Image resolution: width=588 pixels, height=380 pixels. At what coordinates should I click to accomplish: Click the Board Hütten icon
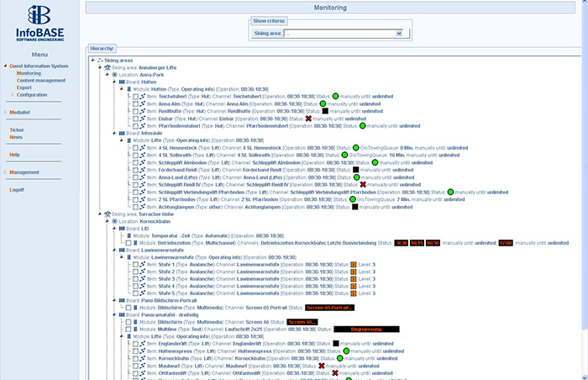click(122, 82)
